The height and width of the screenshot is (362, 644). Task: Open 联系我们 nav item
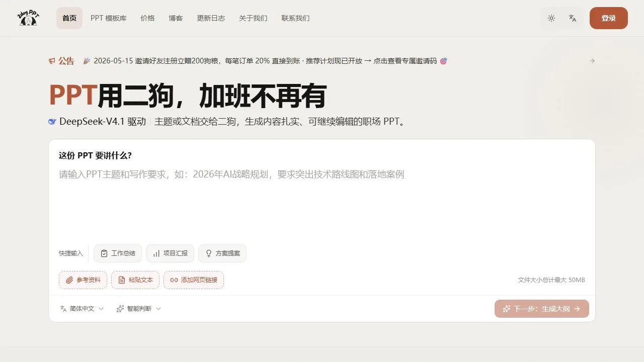pos(295,18)
